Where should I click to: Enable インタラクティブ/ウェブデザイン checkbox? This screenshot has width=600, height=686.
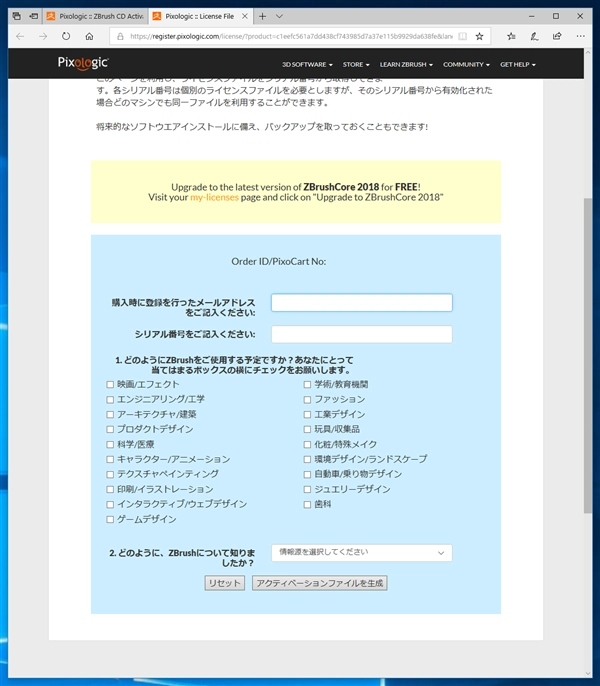pyautogui.click(x=110, y=504)
